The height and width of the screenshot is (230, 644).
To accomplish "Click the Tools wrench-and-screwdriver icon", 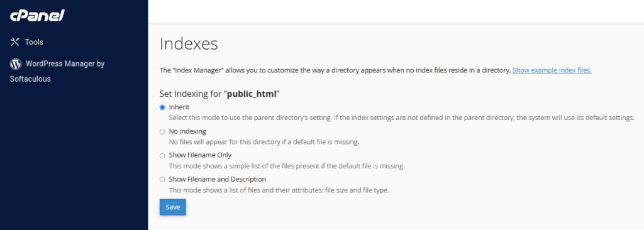I will tap(15, 42).
